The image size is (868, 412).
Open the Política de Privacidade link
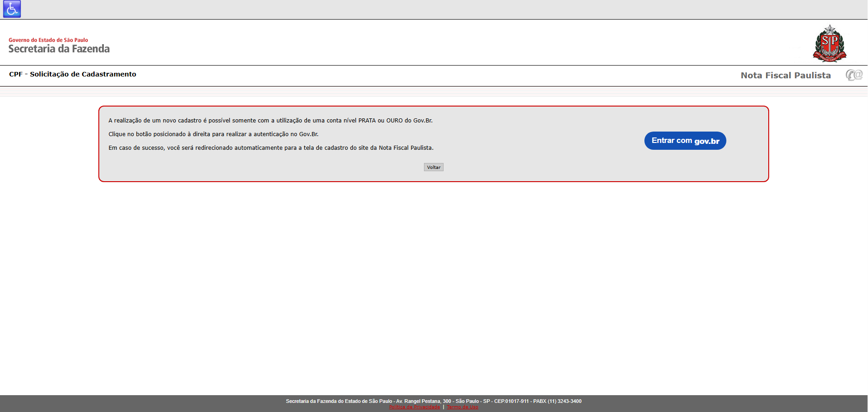pos(414,407)
